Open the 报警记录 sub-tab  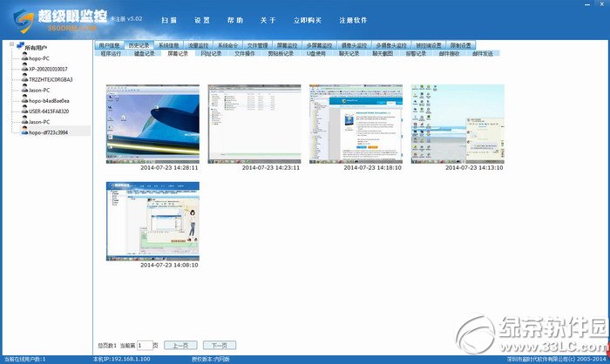416,53
